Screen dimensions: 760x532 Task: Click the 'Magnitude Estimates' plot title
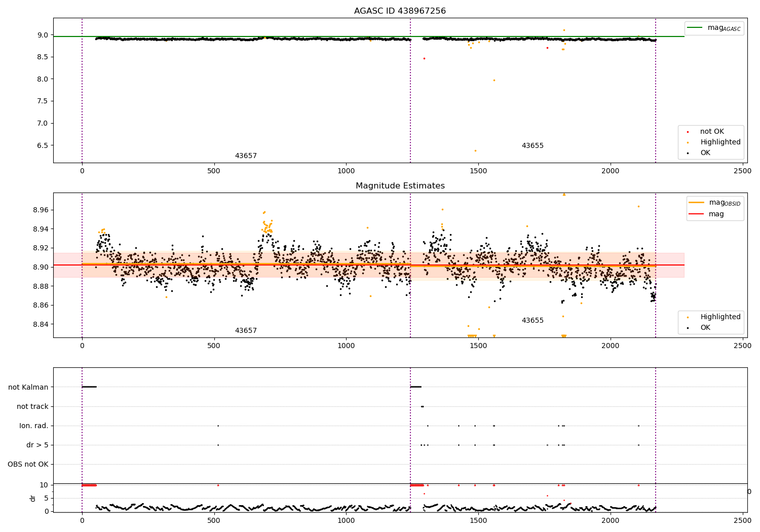(400, 186)
